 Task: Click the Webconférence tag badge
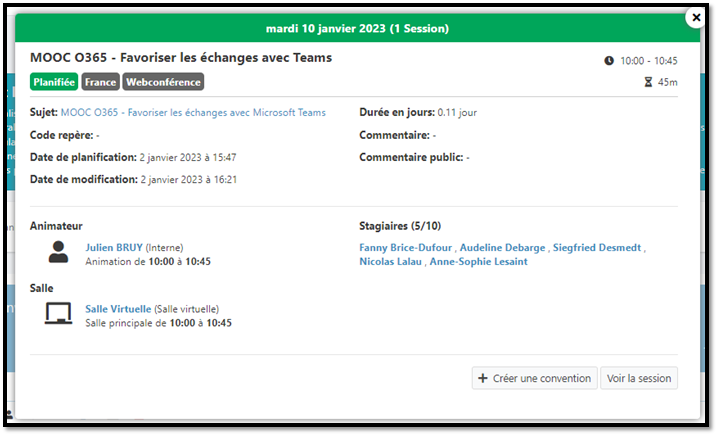[163, 82]
